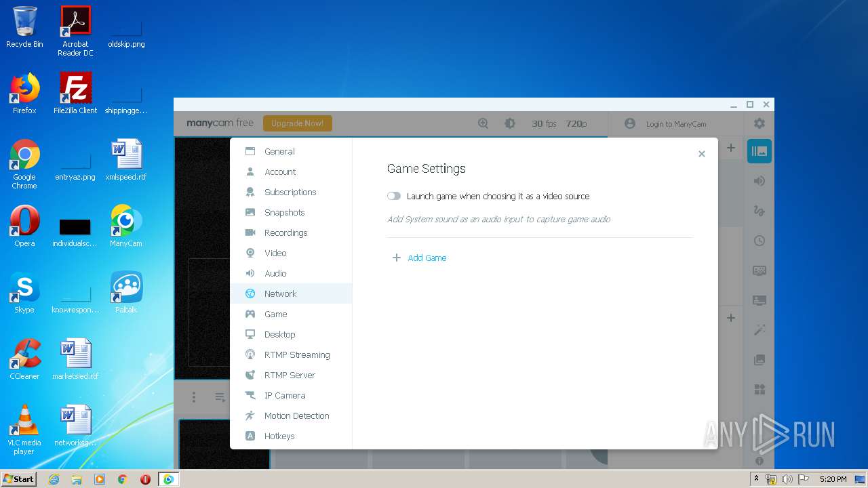This screenshot has width=868, height=488.
Task: Open Windows Explorer folder in taskbar
Action: click(x=77, y=479)
